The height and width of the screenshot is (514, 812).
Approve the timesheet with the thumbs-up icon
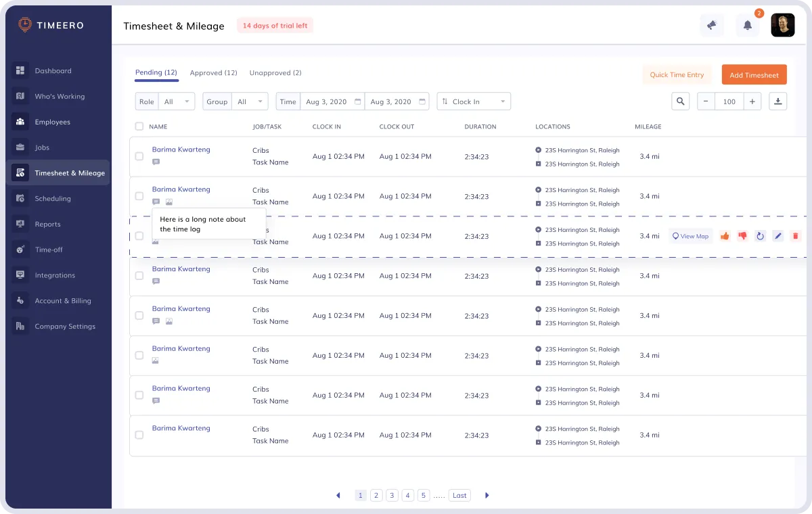click(x=725, y=236)
